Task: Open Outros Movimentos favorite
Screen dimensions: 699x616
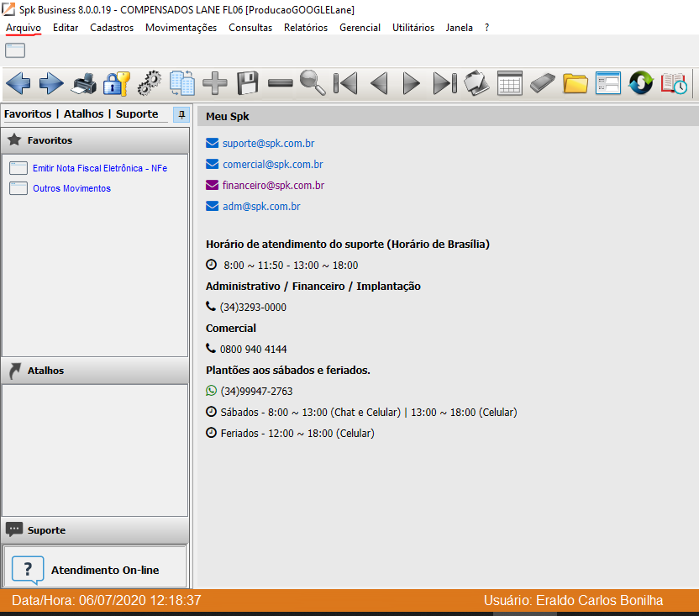Action: click(71, 188)
